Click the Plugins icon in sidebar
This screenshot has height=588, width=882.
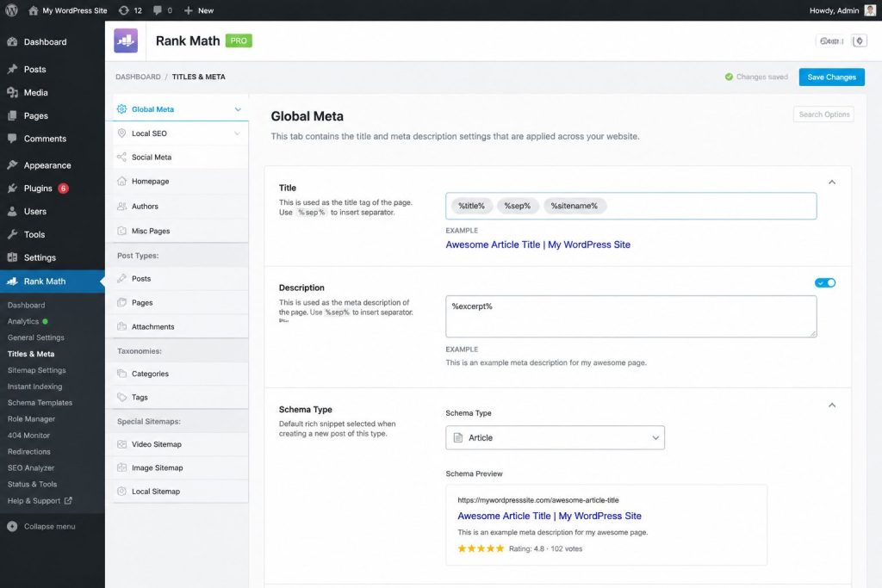click(x=12, y=189)
